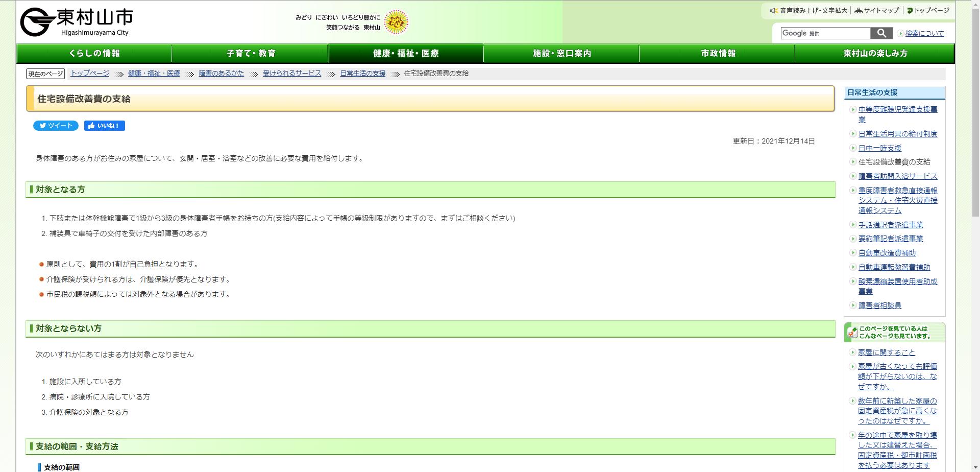Open 数年前に新築した家屋の固定資産税 link
The image size is (980, 472).
pos(897,411)
